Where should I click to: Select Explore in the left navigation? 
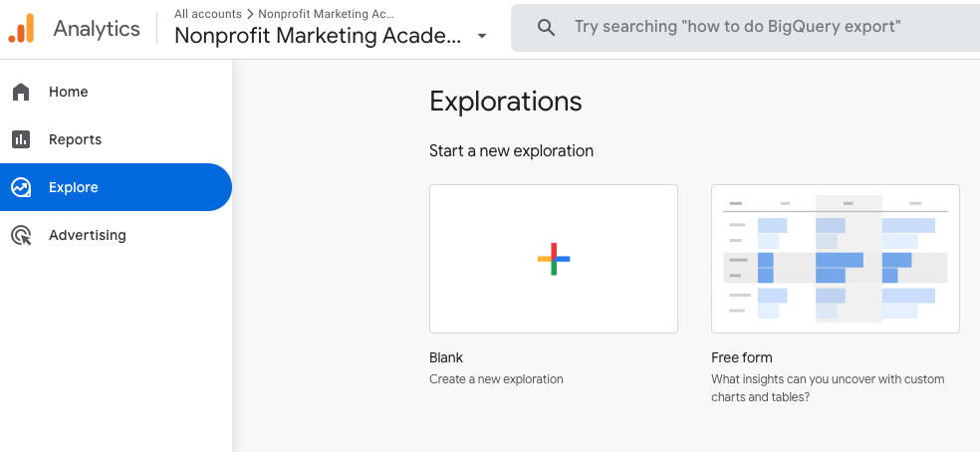click(x=74, y=187)
